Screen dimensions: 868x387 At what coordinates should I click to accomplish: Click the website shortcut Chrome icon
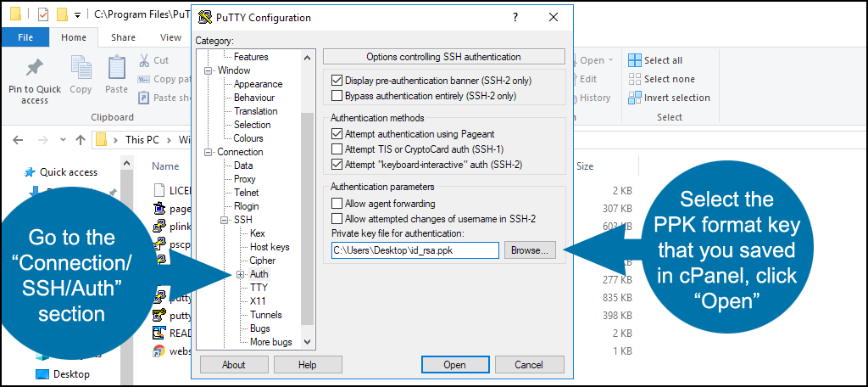click(x=160, y=351)
